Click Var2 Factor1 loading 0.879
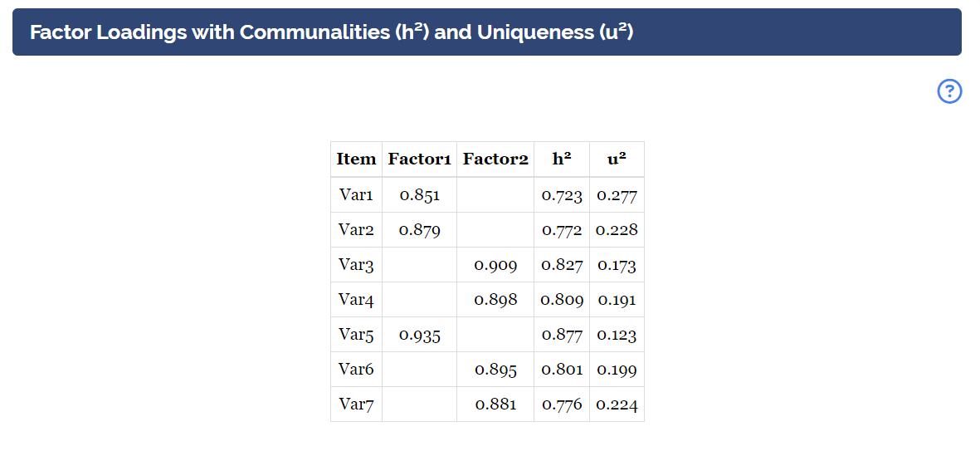980x456 pixels. (419, 230)
